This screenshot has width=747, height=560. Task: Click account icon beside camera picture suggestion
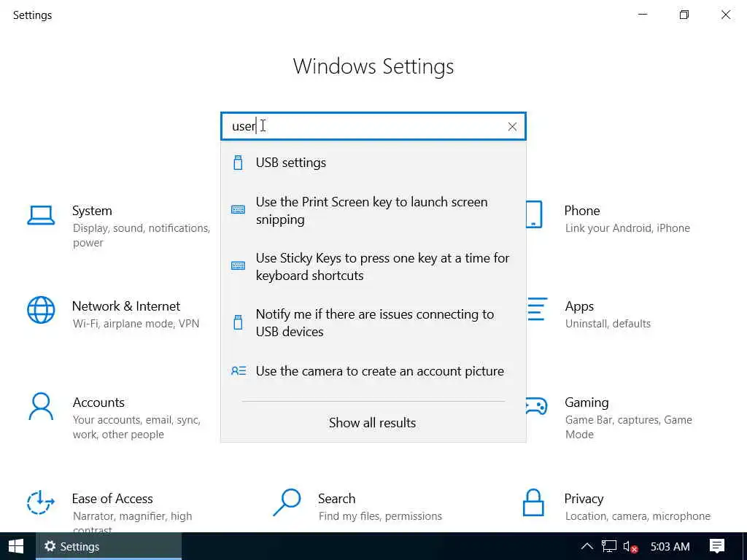pos(239,370)
